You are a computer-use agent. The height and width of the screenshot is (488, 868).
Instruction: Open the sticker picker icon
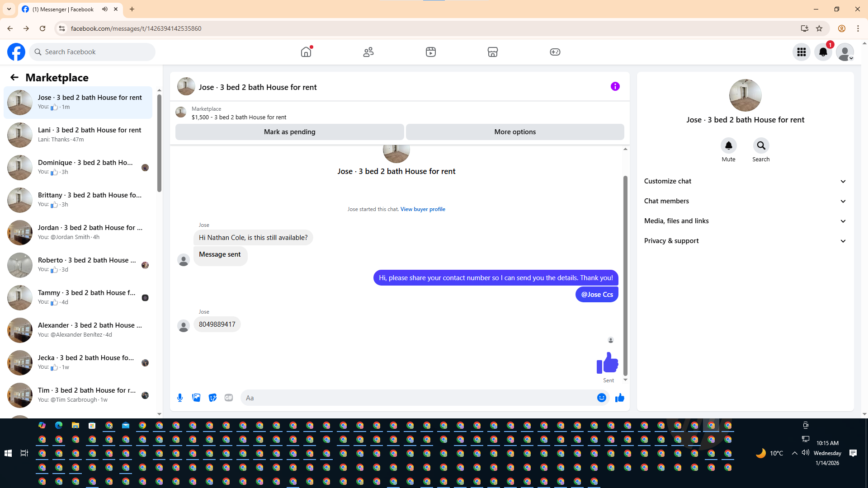(x=212, y=398)
